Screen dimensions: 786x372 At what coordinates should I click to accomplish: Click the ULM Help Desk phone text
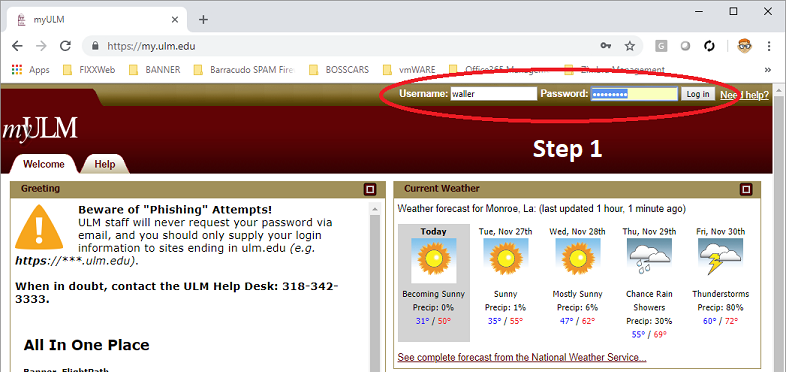[176, 293]
